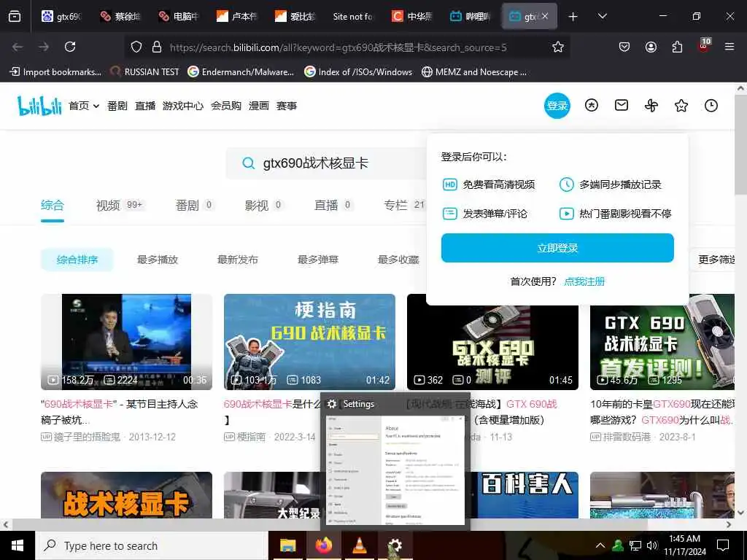Select the 综合 results tab
Image resolution: width=747 pixels, height=560 pixels.
[x=53, y=205]
